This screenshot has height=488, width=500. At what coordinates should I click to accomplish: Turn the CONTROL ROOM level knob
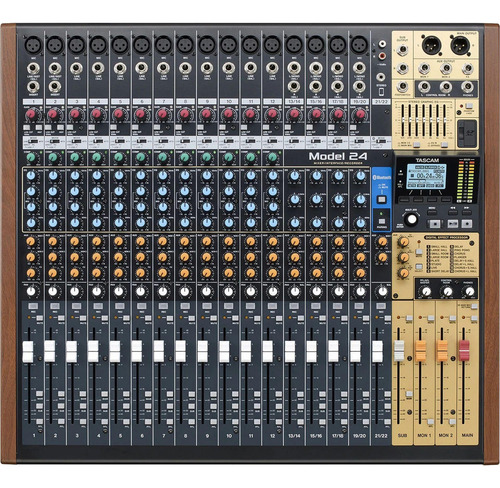click(x=447, y=292)
